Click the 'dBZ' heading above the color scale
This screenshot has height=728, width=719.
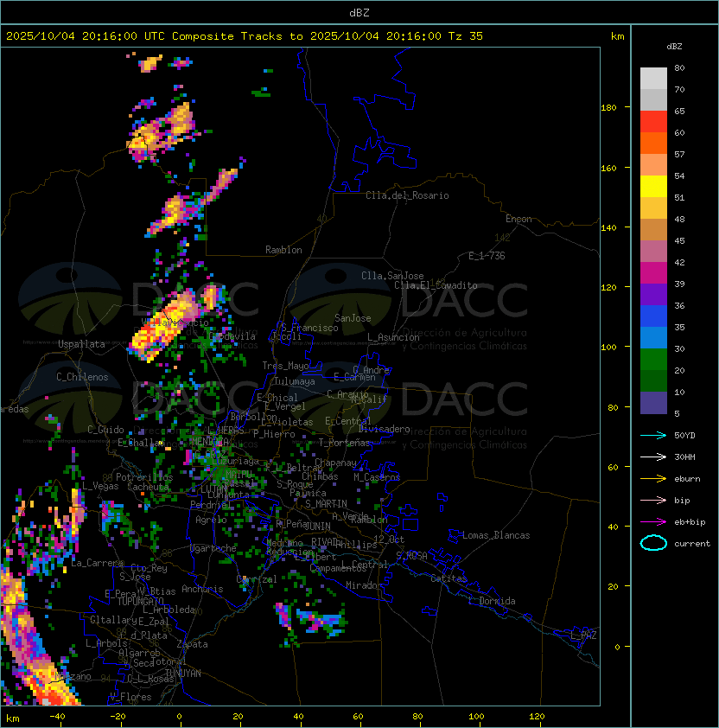point(674,47)
